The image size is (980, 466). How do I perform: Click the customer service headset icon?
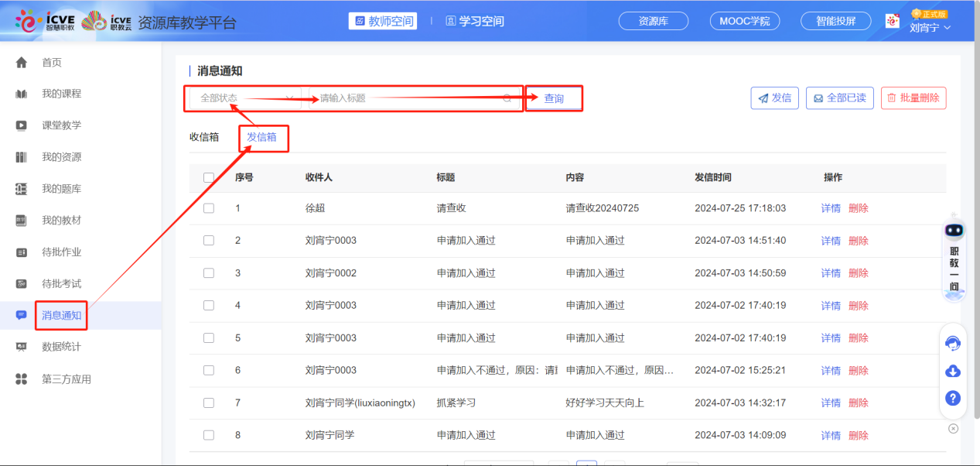click(x=952, y=343)
